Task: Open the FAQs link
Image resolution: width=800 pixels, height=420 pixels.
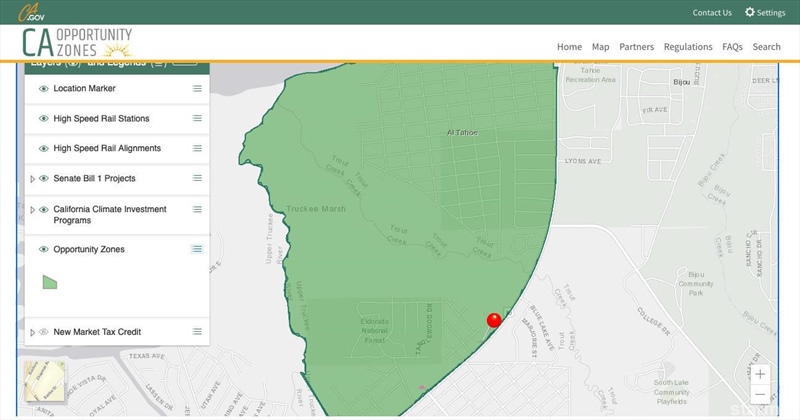Action: (x=732, y=47)
